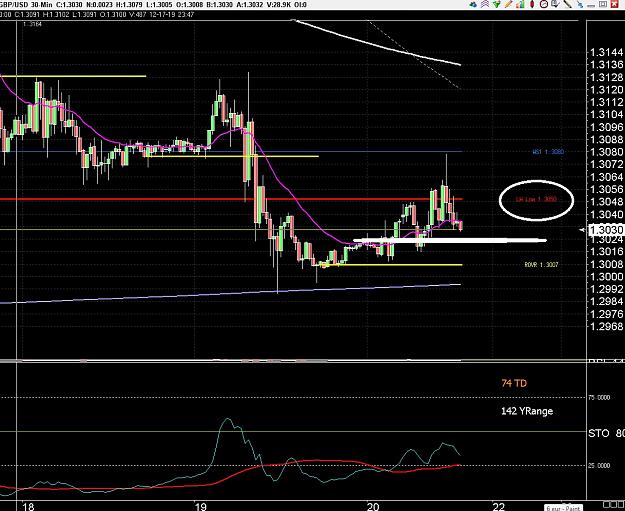Click the 75.0000 stochastic level

[x=599, y=397]
